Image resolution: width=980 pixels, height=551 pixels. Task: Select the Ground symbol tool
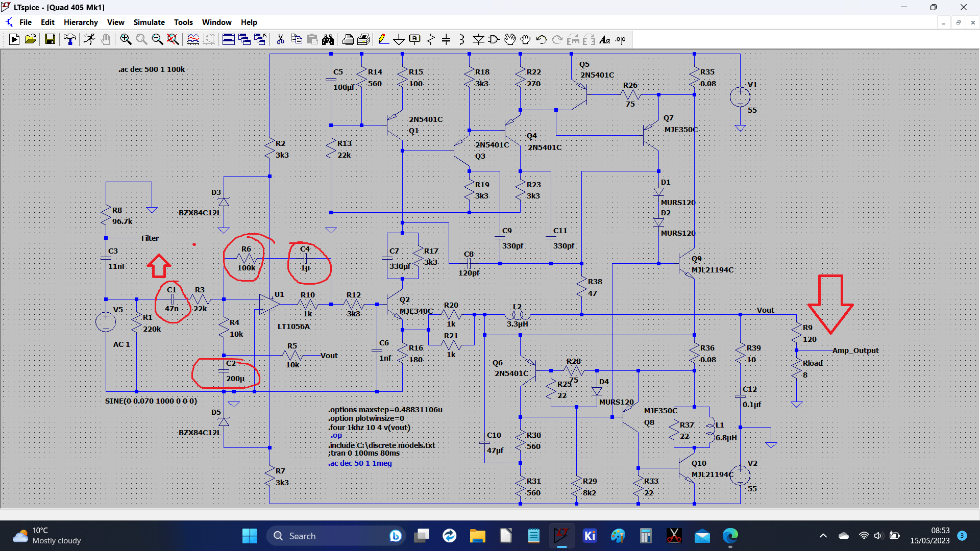[399, 39]
